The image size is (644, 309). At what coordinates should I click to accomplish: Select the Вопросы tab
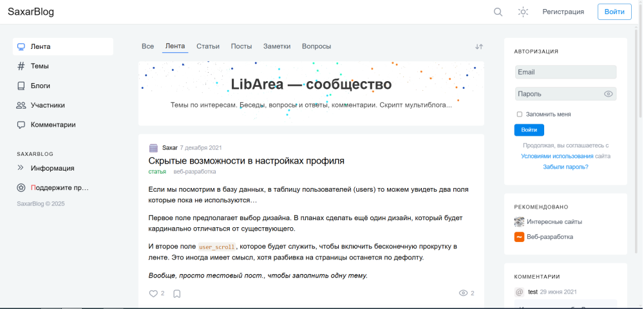click(316, 46)
